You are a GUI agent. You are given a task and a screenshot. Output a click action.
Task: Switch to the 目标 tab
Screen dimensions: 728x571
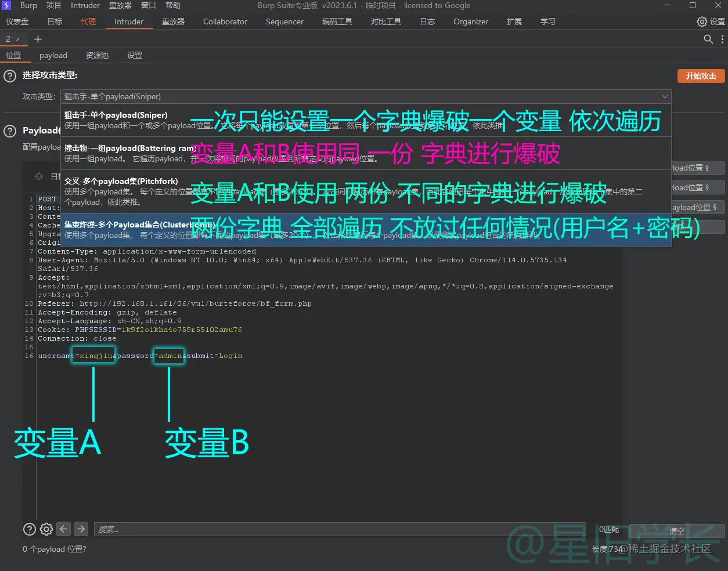click(x=55, y=21)
